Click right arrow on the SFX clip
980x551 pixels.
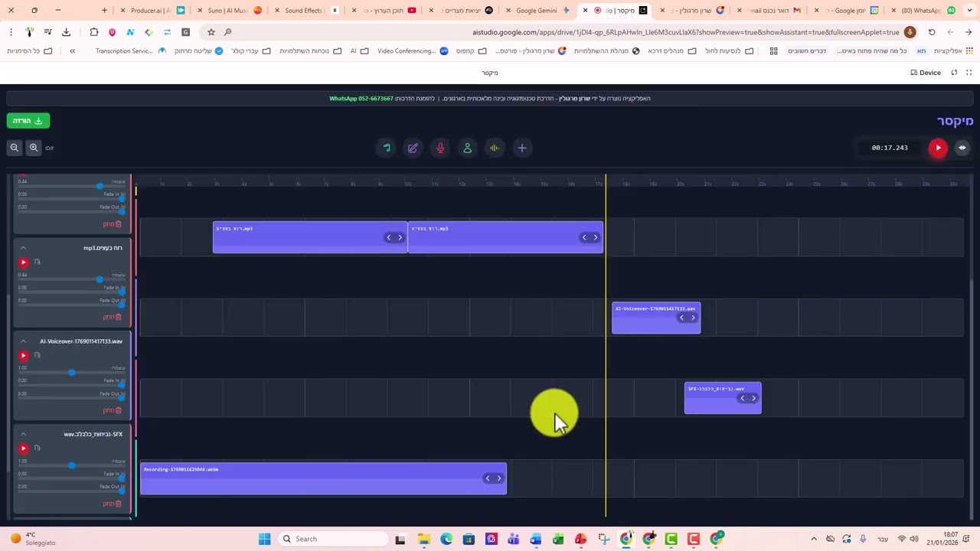[753, 398]
